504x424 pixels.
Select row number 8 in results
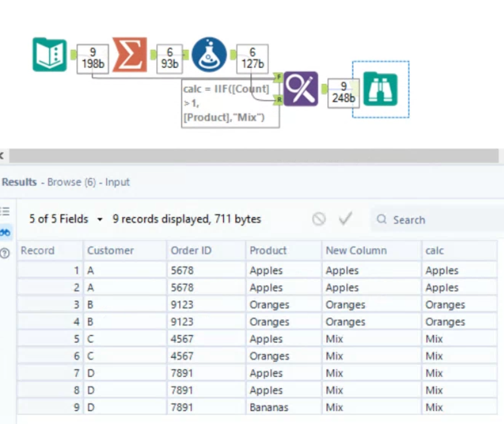tap(50, 390)
